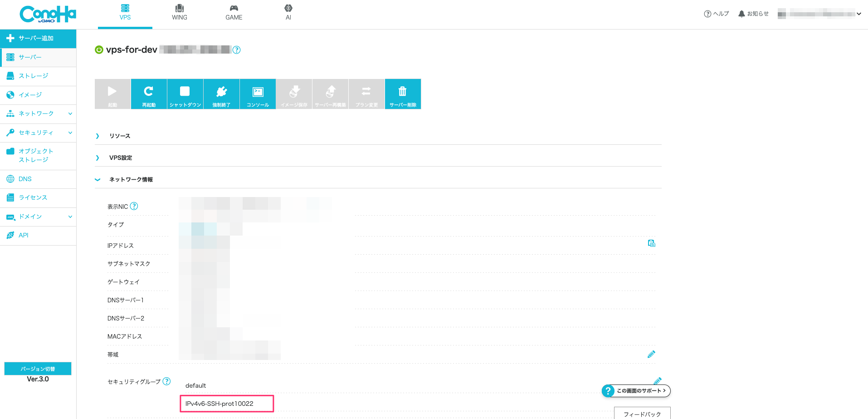Viewport: 868px width, 419px height.
Task: Click the イメージ保存 save image icon
Action: (294, 94)
